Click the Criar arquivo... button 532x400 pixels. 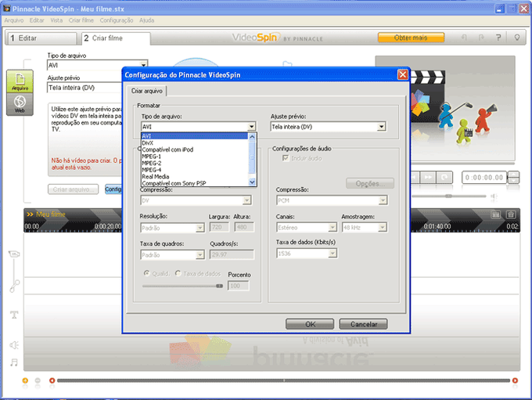[73, 189]
